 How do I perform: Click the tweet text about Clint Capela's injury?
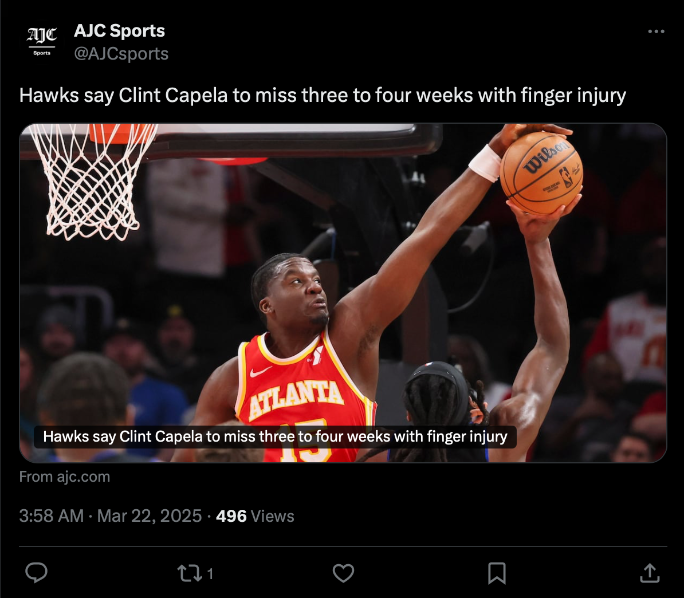[x=322, y=95]
